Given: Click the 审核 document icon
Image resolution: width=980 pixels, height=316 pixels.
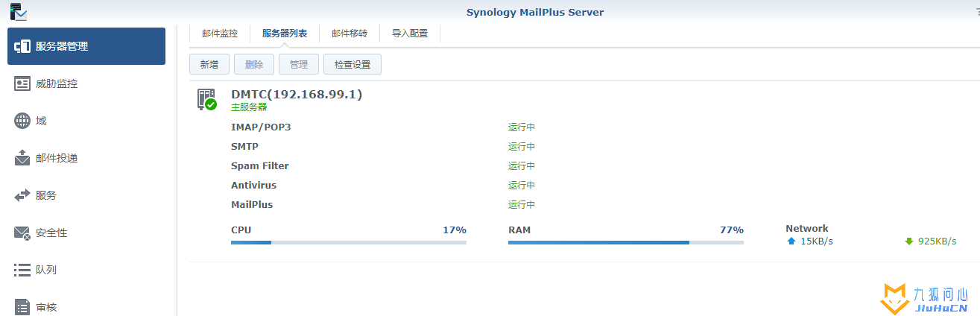Looking at the screenshot, I should coord(22,307).
